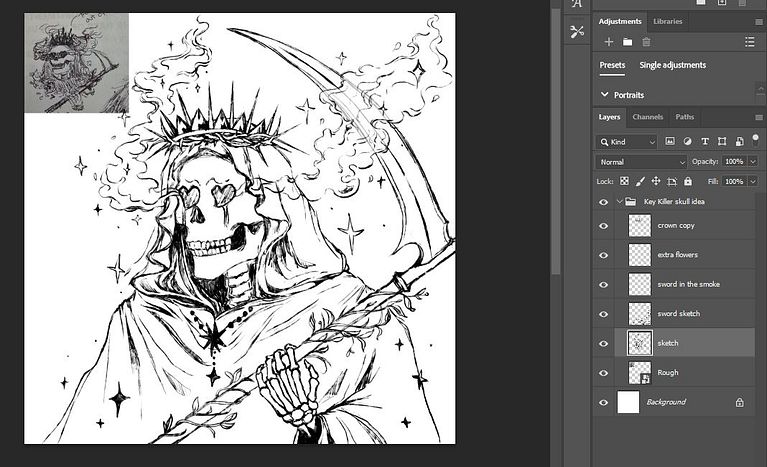Viewport: 767px width, 467px height.
Task: Click the pixel layer filter icon
Action: [670, 142]
